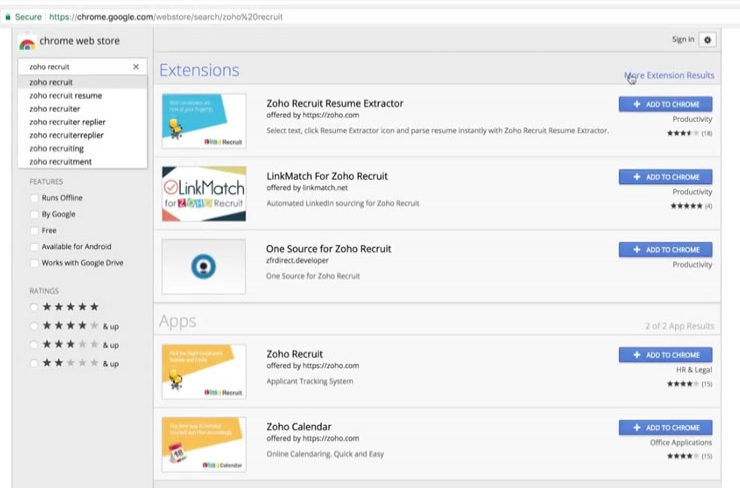Choose 'zoho recruit resume' suggestion
The width and height of the screenshot is (740, 488).
coord(83,95)
